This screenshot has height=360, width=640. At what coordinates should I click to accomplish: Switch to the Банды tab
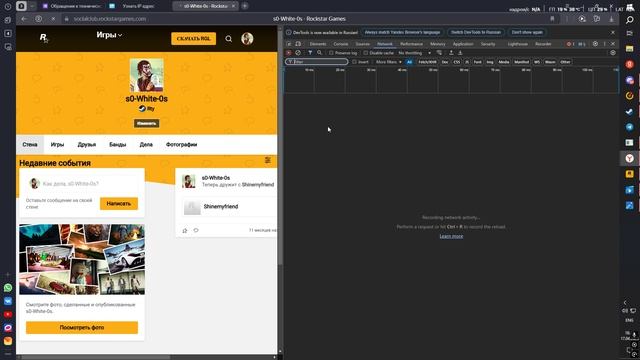click(x=118, y=144)
